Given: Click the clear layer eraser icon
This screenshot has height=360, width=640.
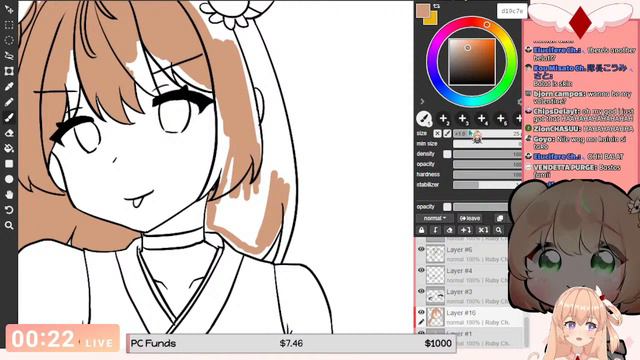Looking at the screenshot, I should 449,230.
